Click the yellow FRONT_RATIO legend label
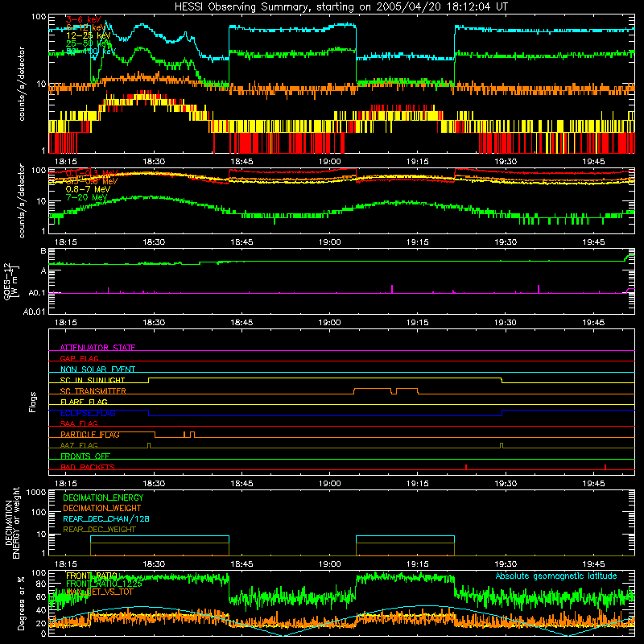Image resolution: width=644 pixels, height=644 pixels. coord(92,576)
